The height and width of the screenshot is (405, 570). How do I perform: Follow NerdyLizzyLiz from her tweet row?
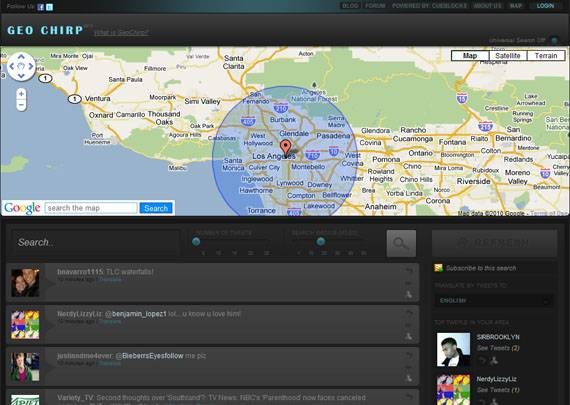pyautogui.click(x=409, y=336)
